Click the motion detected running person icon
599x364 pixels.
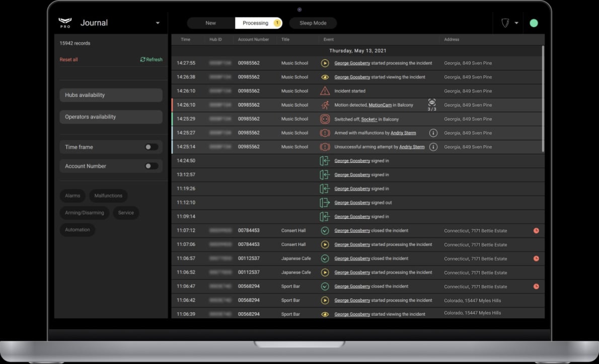(325, 105)
